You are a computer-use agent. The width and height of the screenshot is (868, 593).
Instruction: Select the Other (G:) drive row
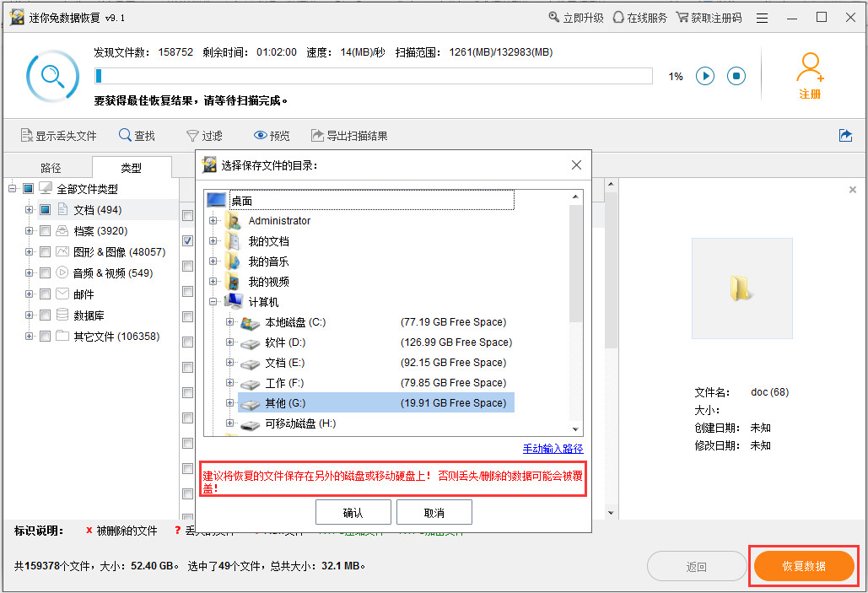tap(376, 403)
